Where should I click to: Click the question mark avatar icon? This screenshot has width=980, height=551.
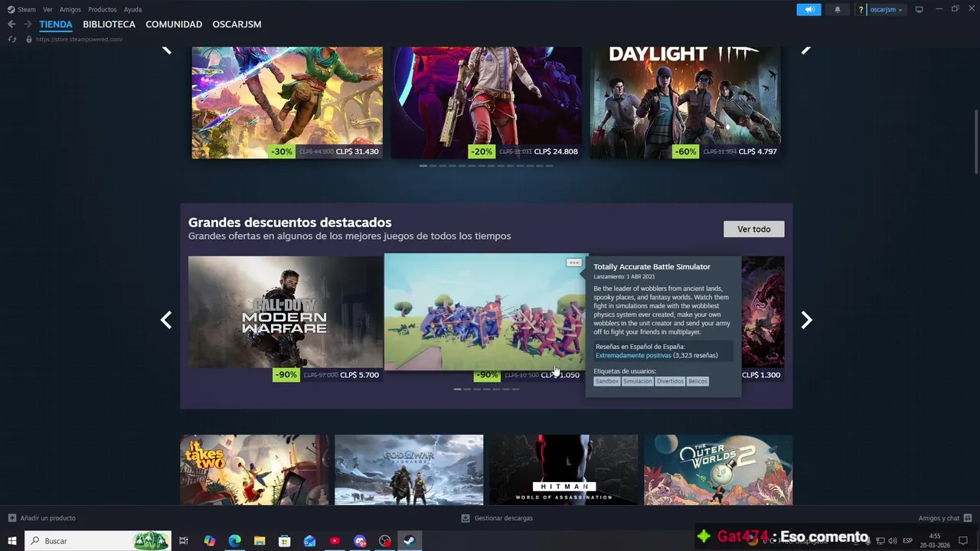pos(861,10)
